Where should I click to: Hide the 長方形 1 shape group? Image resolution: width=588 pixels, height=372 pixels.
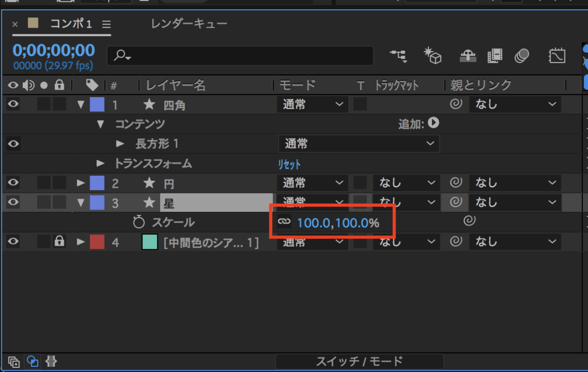point(13,144)
